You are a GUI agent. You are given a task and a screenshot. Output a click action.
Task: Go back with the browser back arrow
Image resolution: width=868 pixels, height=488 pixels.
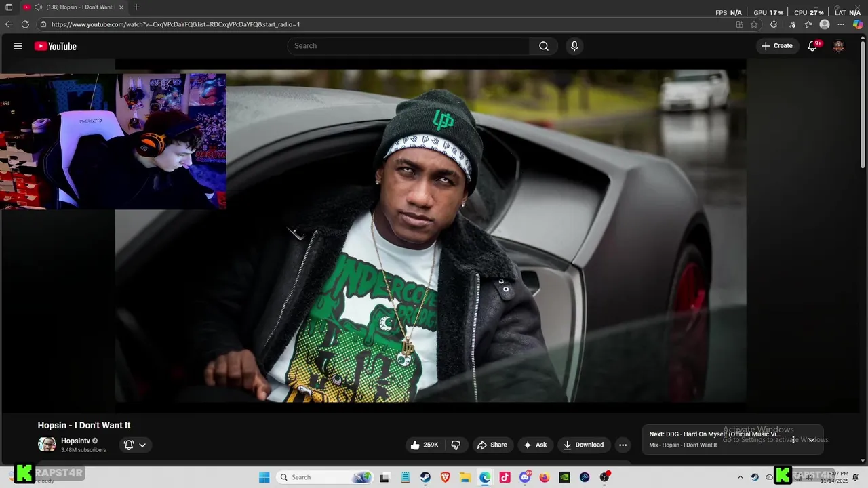(x=9, y=24)
